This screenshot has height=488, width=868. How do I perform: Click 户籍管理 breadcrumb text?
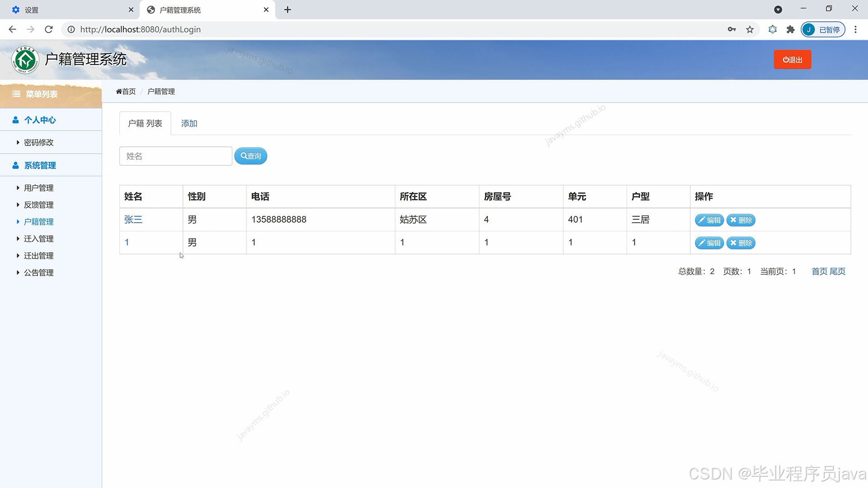tap(161, 91)
